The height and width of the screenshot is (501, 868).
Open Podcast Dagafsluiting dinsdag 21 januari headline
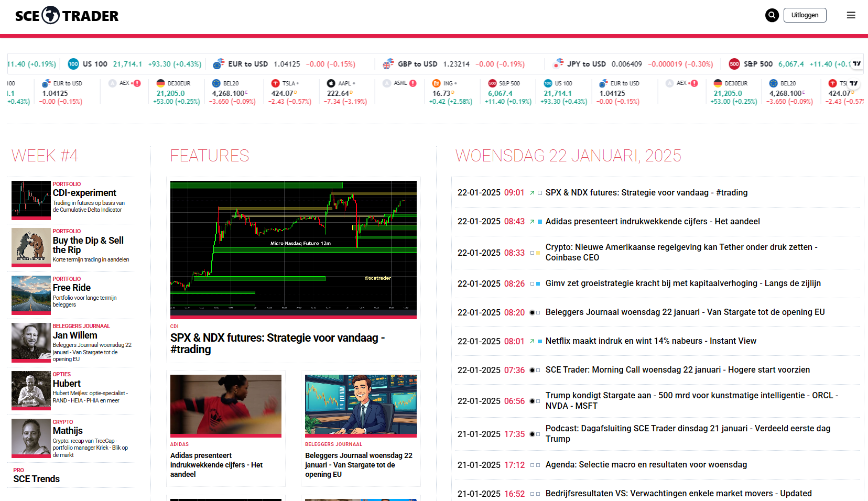click(688, 434)
